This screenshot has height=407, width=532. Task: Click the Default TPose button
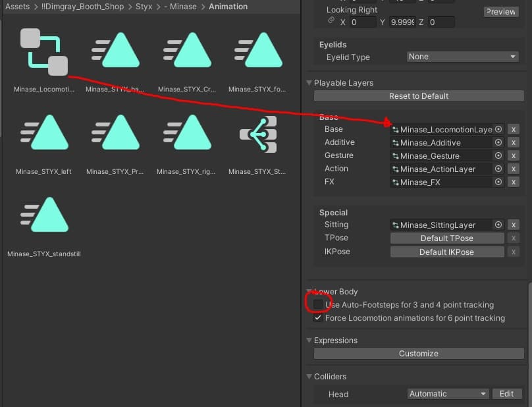click(x=447, y=238)
